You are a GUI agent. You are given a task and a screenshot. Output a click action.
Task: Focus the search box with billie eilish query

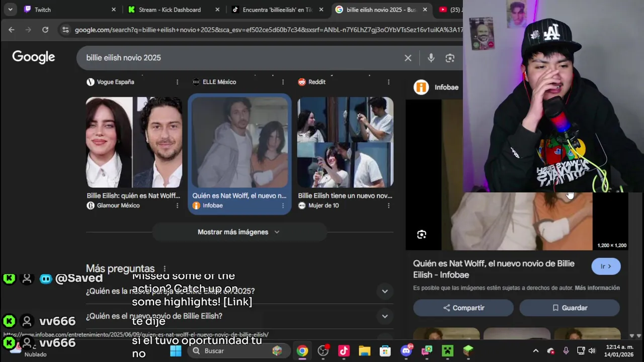tap(242, 58)
